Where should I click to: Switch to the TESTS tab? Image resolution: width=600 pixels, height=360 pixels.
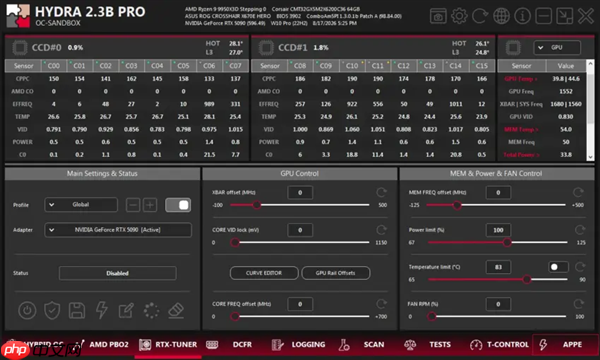click(x=428, y=344)
